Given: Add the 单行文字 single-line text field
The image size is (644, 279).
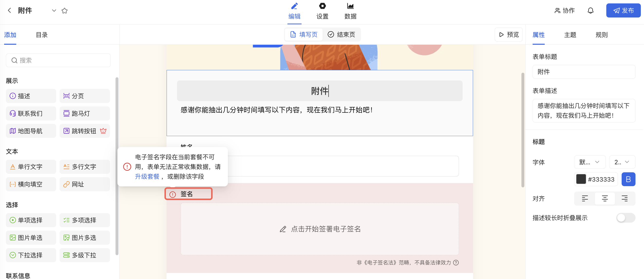Looking at the screenshot, I should [31, 167].
